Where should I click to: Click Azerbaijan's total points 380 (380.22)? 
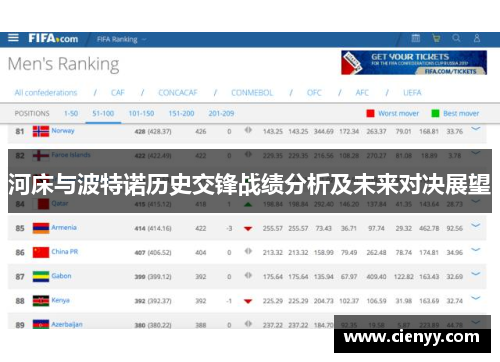(153, 325)
